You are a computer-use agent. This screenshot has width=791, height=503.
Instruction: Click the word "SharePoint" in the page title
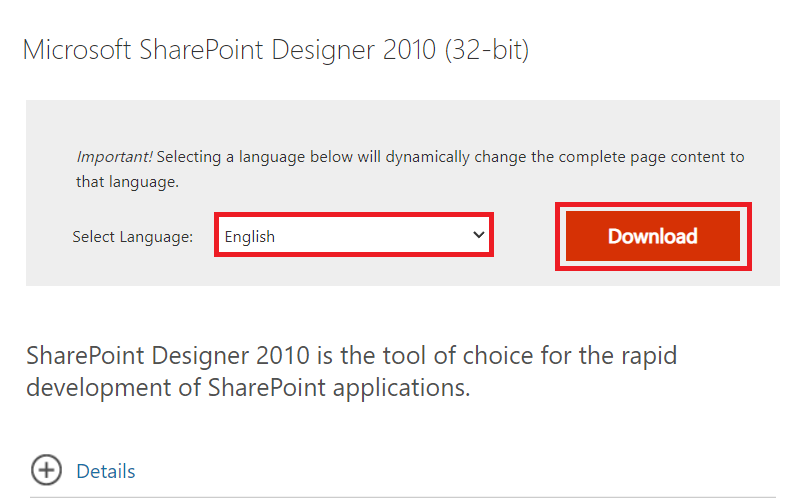click(206, 50)
